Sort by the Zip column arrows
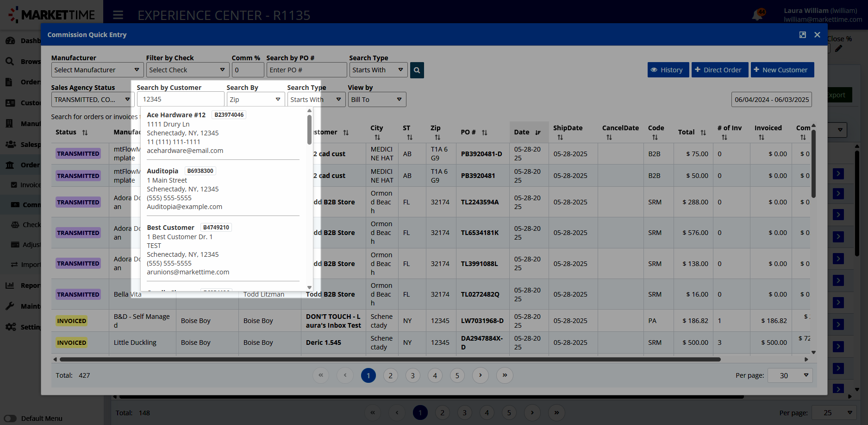 tap(437, 138)
